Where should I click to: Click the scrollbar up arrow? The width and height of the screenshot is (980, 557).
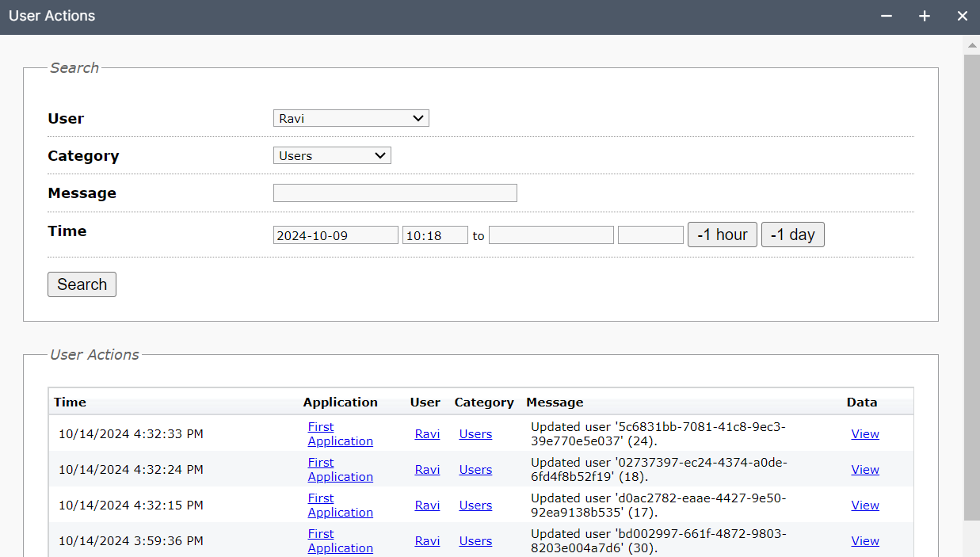click(971, 45)
